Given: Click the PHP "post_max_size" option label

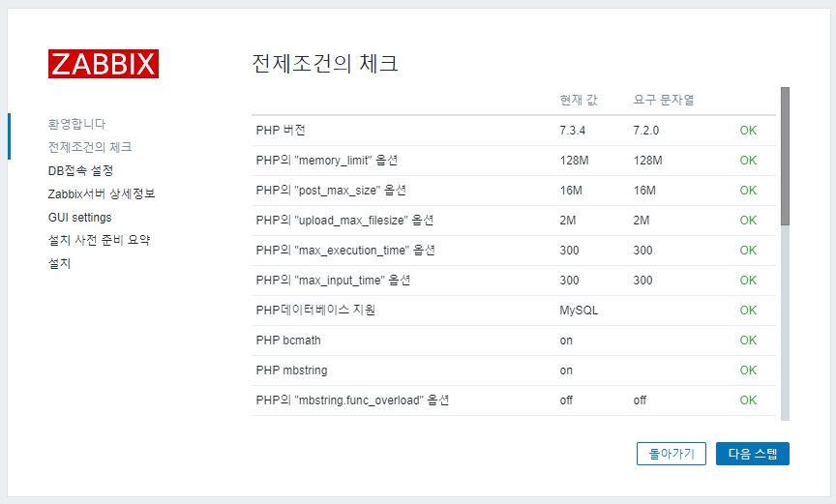Looking at the screenshot, I should click(331, 191).
